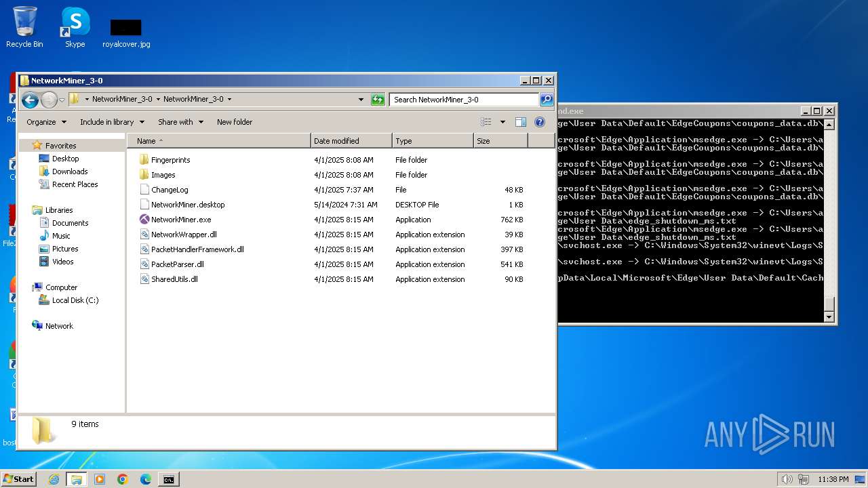Click the network tray icon
The image size is (868, 488).
tap(803, 479)
